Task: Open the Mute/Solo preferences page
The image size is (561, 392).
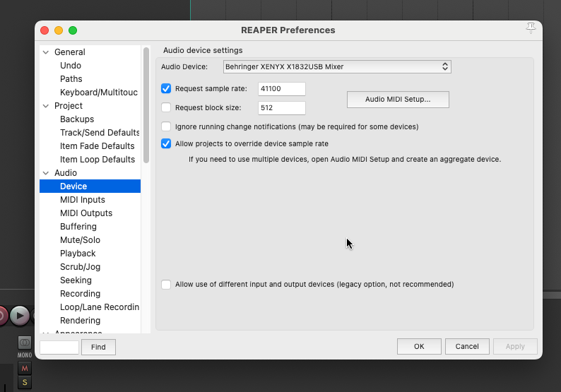Action: click(80, 240)
